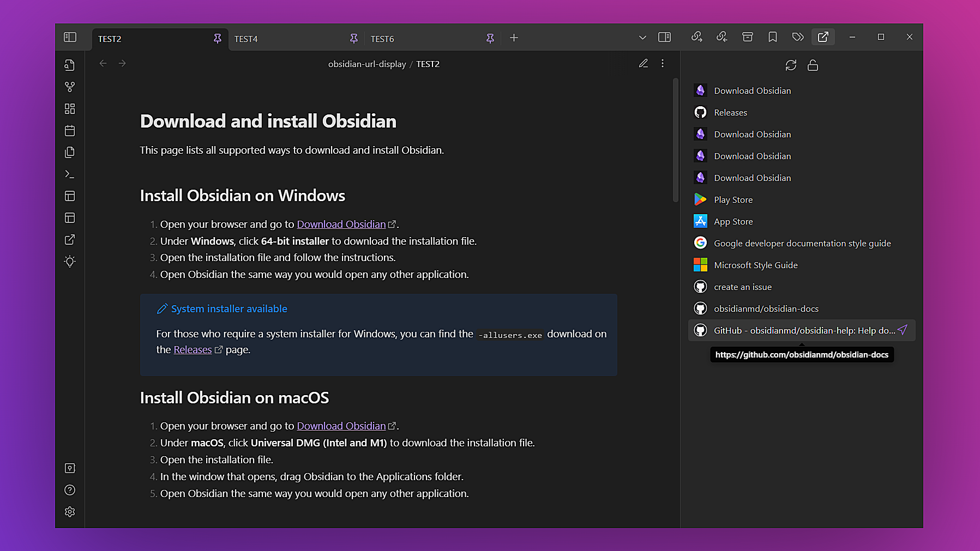This screenshot has height=551, width=980.
Task: Open settings gear in ribbon
Action: [70, 512]
